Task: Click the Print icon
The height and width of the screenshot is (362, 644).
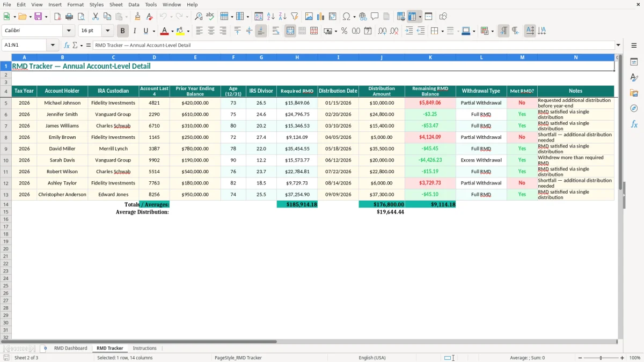Action: pos(69,17)
